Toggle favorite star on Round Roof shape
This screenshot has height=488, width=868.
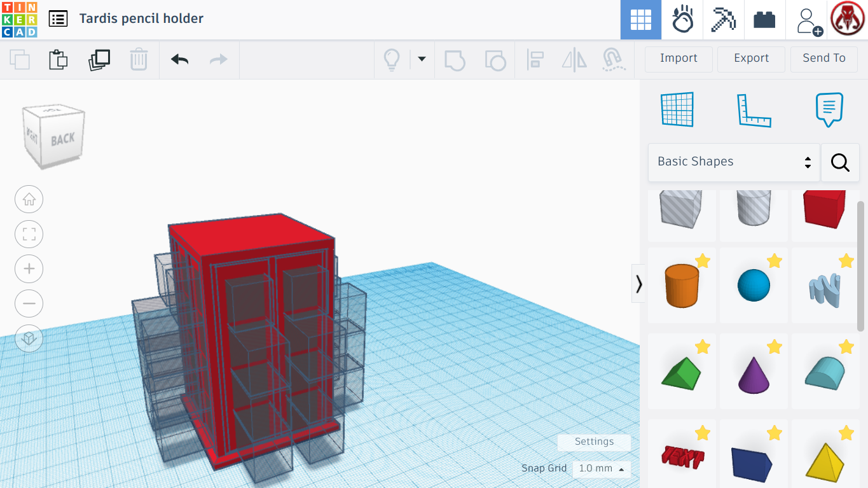[846, 347]
